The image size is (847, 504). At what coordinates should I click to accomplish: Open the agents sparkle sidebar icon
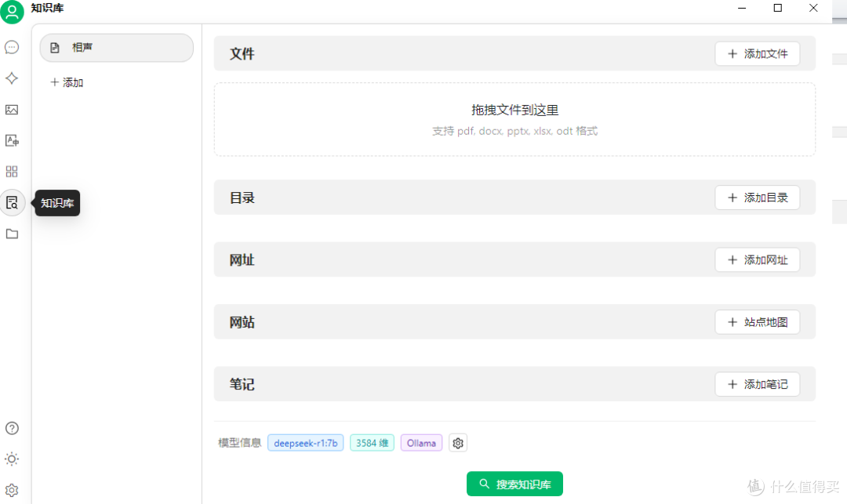click(x=12, y=78)
